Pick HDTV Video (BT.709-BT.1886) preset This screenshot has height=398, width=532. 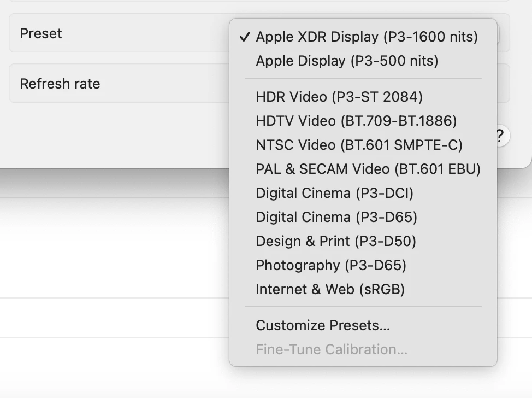356,121
